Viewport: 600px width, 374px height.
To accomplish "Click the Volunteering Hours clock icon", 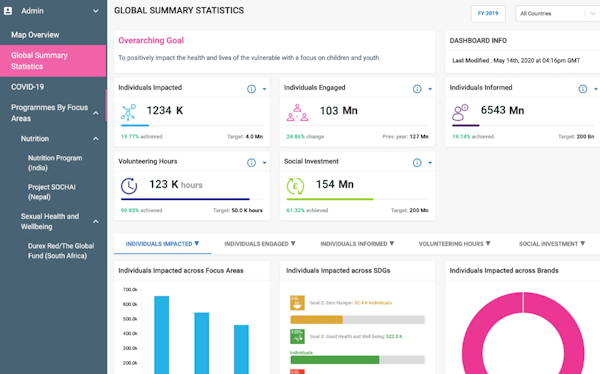I will pos(129,186).
